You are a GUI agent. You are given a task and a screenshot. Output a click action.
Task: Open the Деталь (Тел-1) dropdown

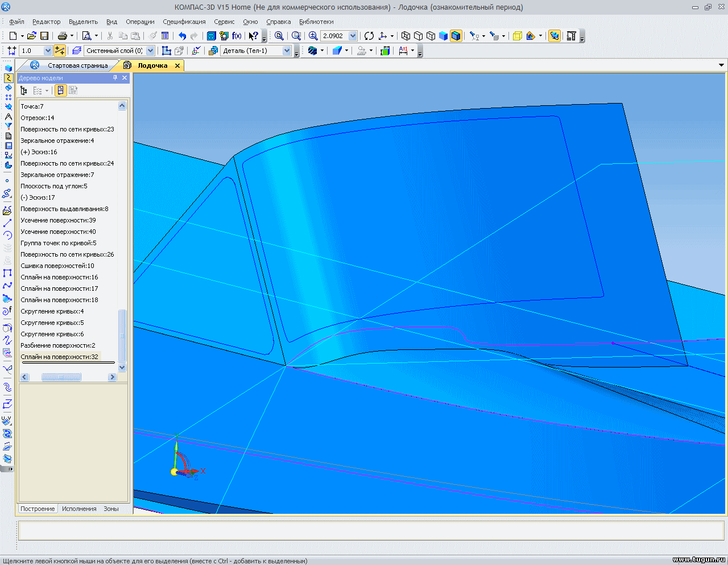pos(287,51)
